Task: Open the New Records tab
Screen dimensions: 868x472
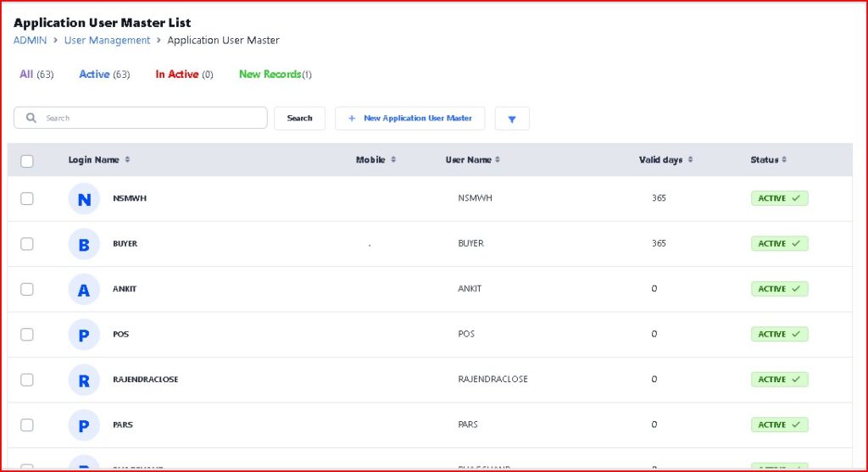Action: tap(270, 75)
